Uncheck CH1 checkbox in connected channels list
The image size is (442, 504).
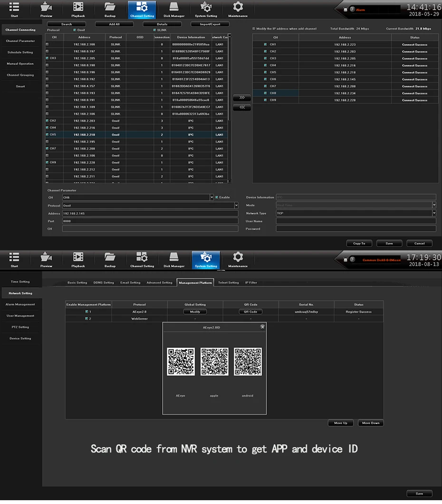click(x=265, y=44)
